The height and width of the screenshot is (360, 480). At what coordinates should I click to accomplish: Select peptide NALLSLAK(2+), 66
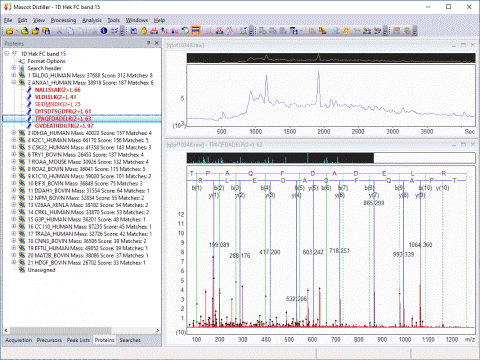click(58, 90)
